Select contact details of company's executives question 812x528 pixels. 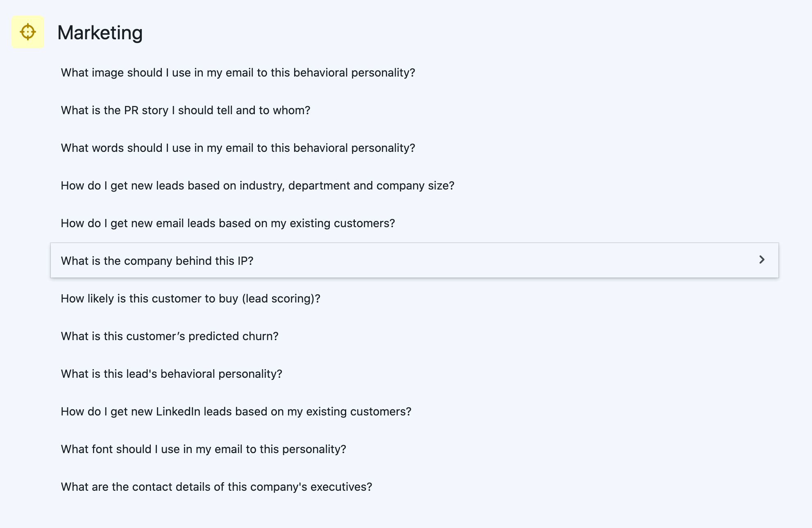(216, 487)
